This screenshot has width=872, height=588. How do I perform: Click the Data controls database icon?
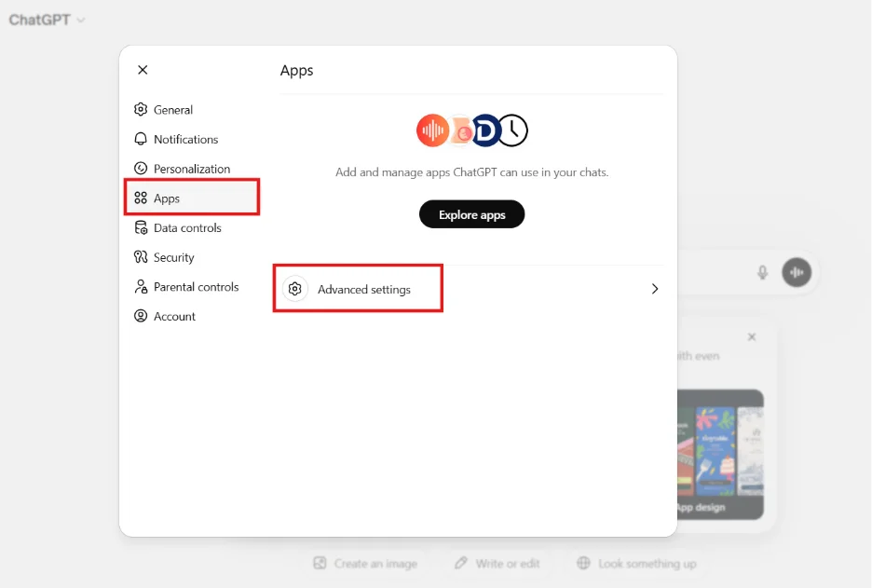coord(141,227)
